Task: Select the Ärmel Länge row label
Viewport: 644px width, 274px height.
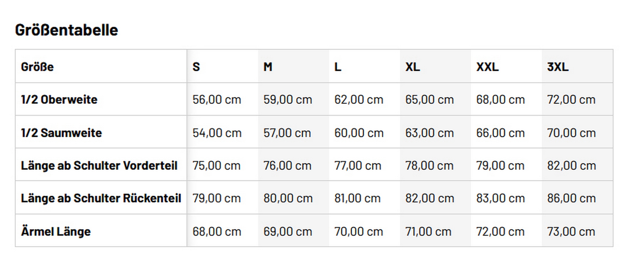Action: pyautogui.click(x=56, y=231)
